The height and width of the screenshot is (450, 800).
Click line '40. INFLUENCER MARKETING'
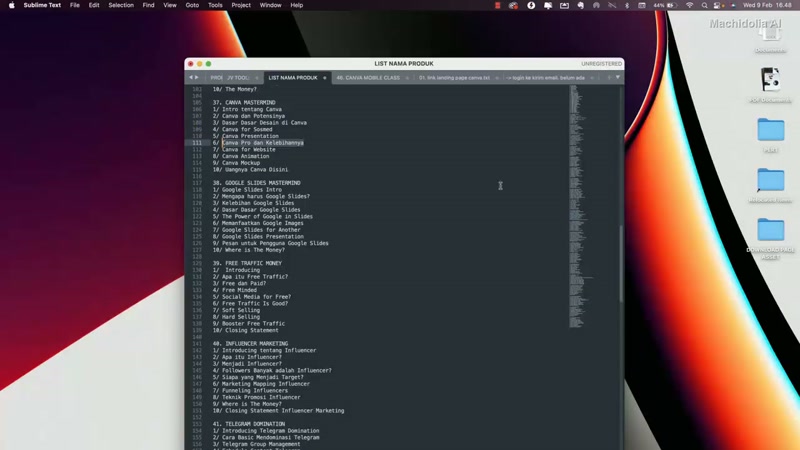[250, 344]
